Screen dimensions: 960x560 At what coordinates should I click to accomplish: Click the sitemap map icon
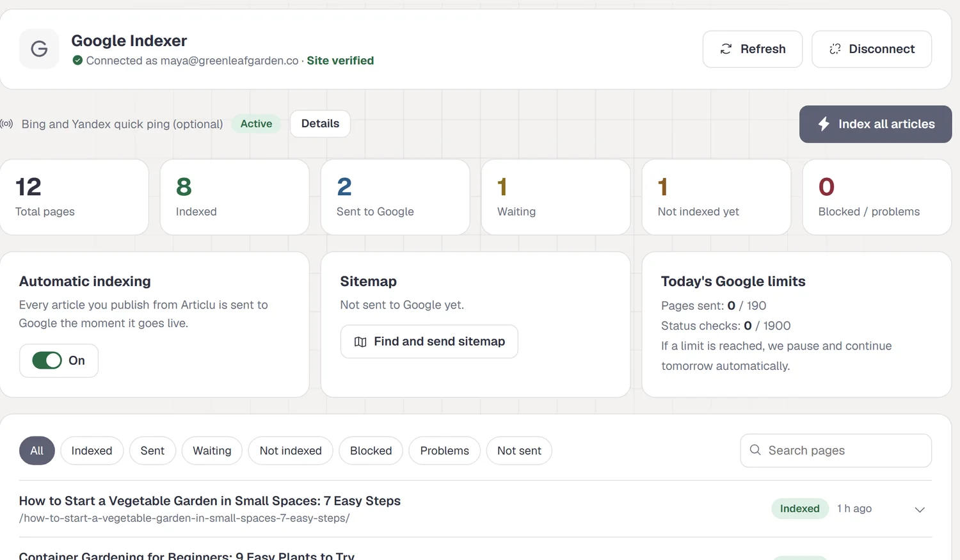(x=360, y=342)
